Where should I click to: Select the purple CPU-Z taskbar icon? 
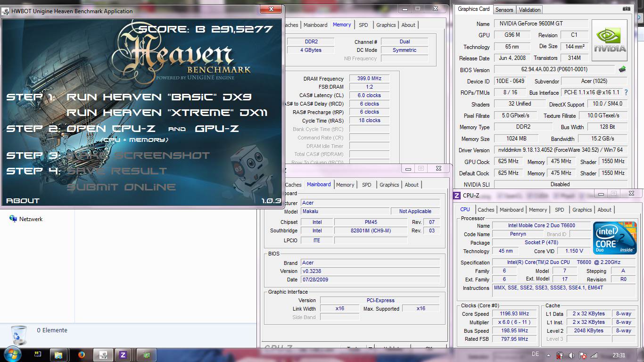coord(123,354)
